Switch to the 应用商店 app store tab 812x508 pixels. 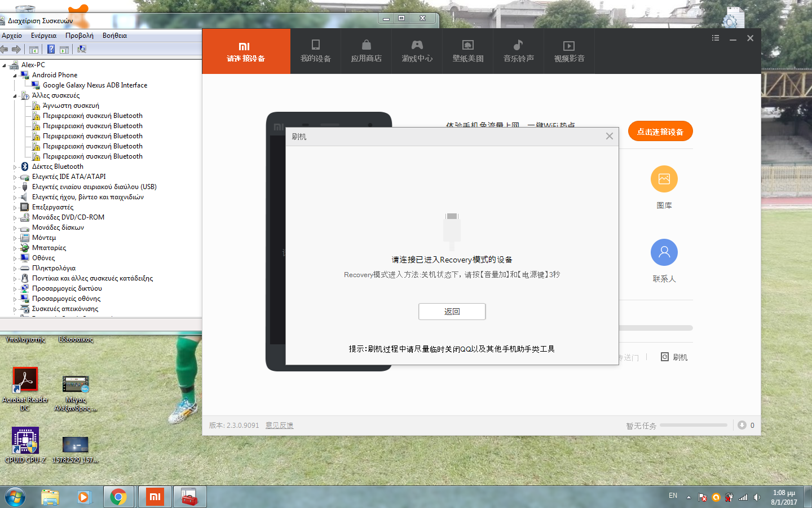[x=366, y=51]
